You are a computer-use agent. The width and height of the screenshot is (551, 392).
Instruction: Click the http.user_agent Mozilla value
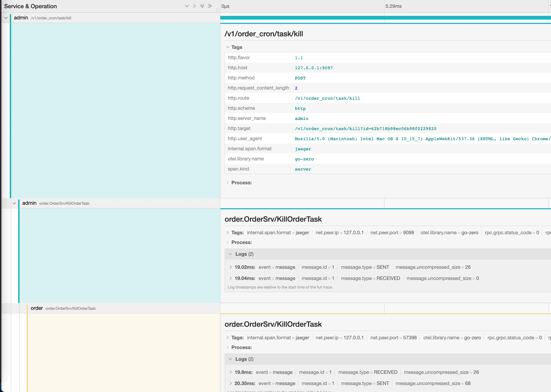[x=423, y=139]
